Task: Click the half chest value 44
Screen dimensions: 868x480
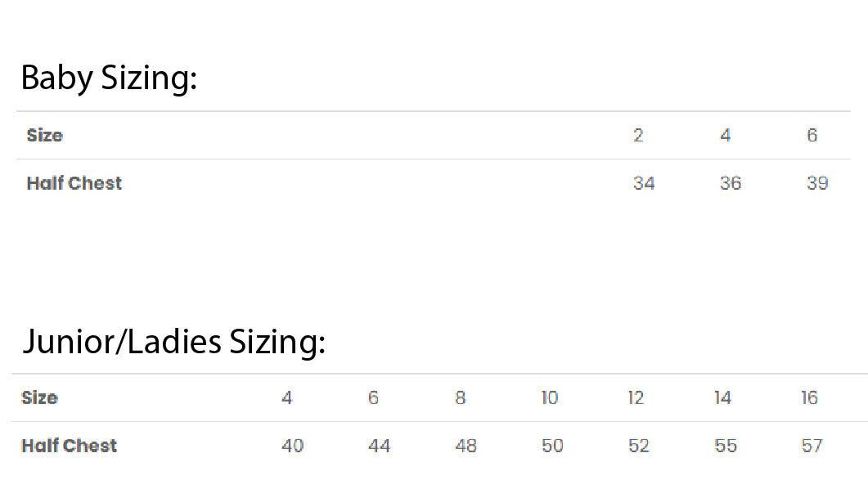Action: coord(379,446)
